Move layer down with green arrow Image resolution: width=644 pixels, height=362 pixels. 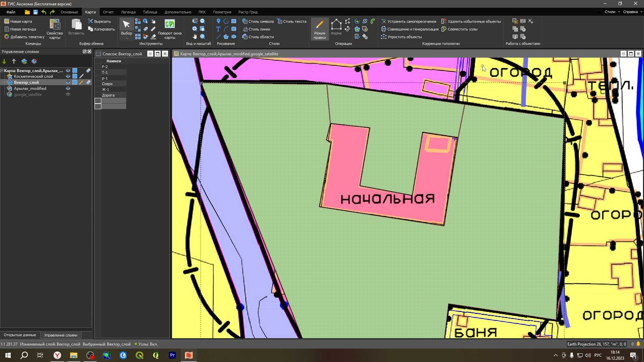click(x=4, y=61)
